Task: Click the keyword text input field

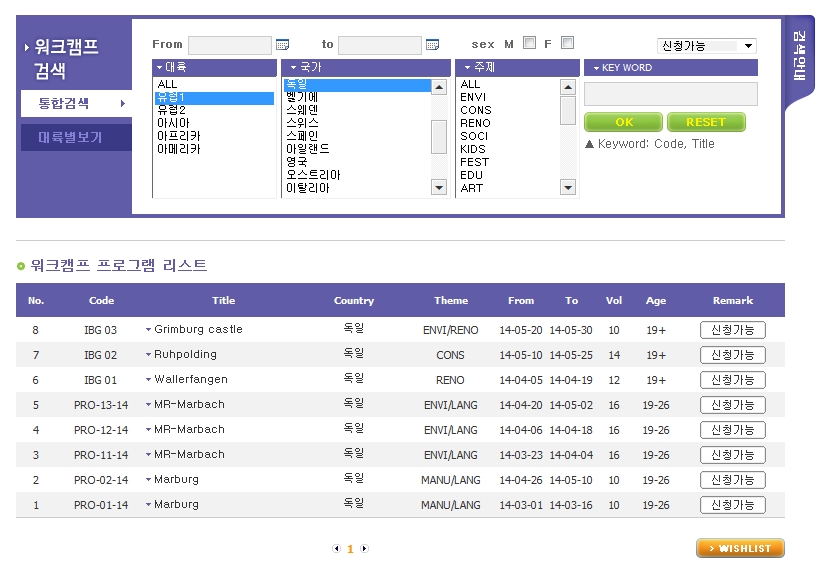Action: [670, 94]
